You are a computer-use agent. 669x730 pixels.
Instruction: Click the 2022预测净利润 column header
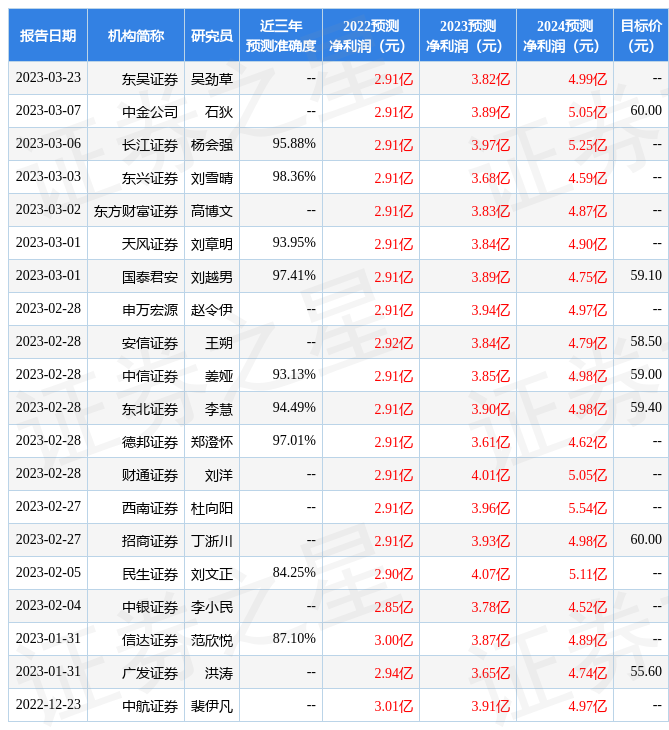[x=371, y=35]
